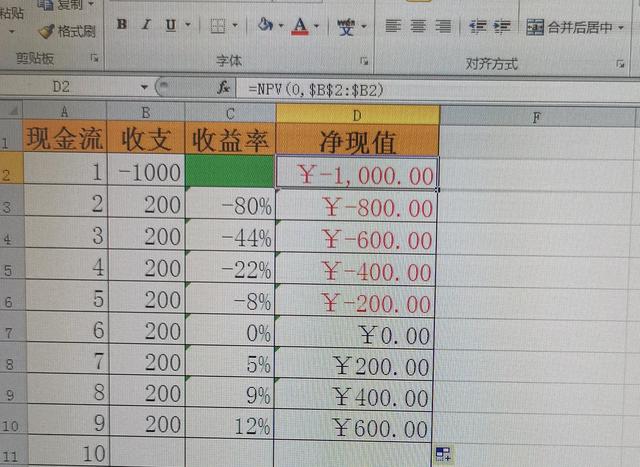640x467 pixels.
Task: Align text right
Action: 443,27
